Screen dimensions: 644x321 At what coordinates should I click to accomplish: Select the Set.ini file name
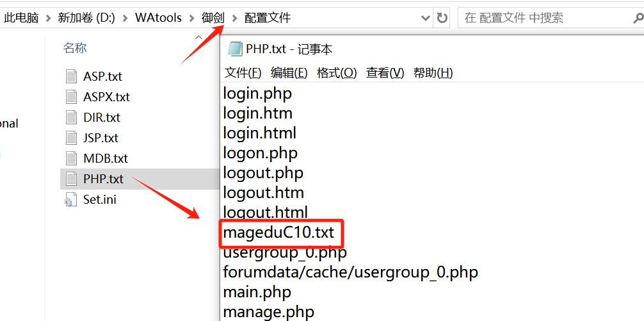click(100, 199)
